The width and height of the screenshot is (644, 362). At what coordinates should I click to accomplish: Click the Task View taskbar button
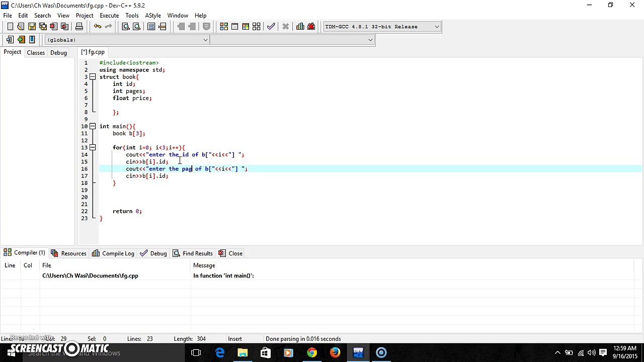point(196,353)
